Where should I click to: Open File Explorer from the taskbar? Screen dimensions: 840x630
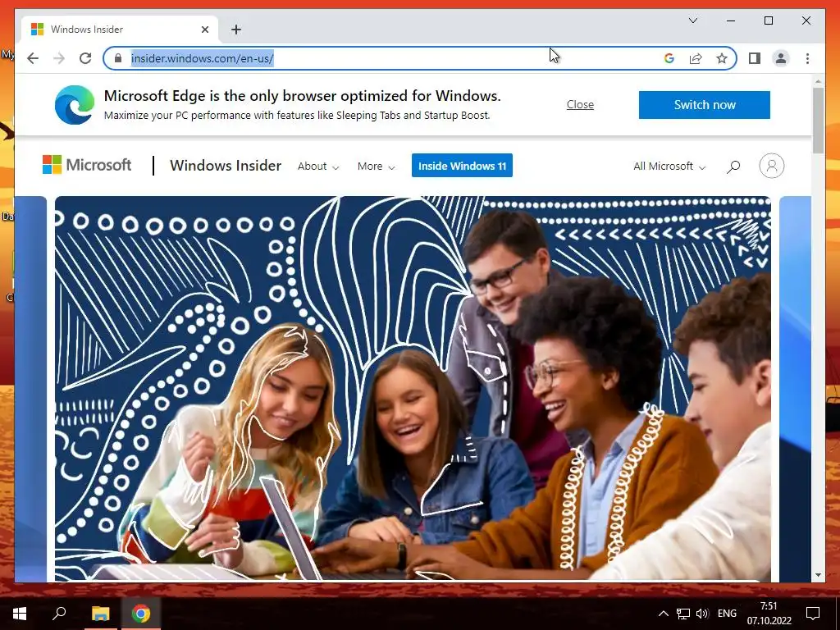(100, 614)
